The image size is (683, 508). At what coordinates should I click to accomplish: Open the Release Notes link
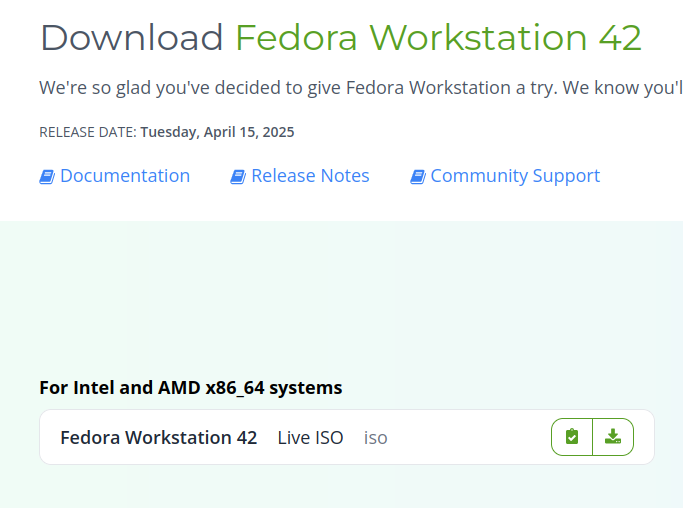pos(310,176)
